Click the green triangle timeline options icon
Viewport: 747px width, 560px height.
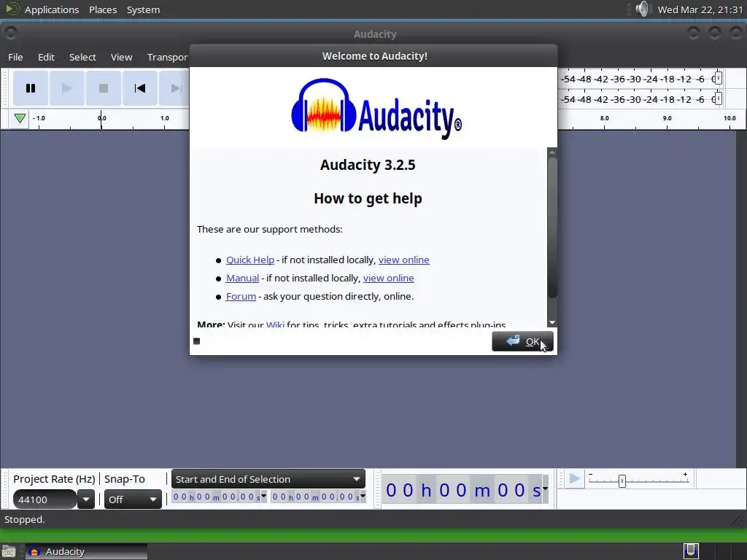20,118
